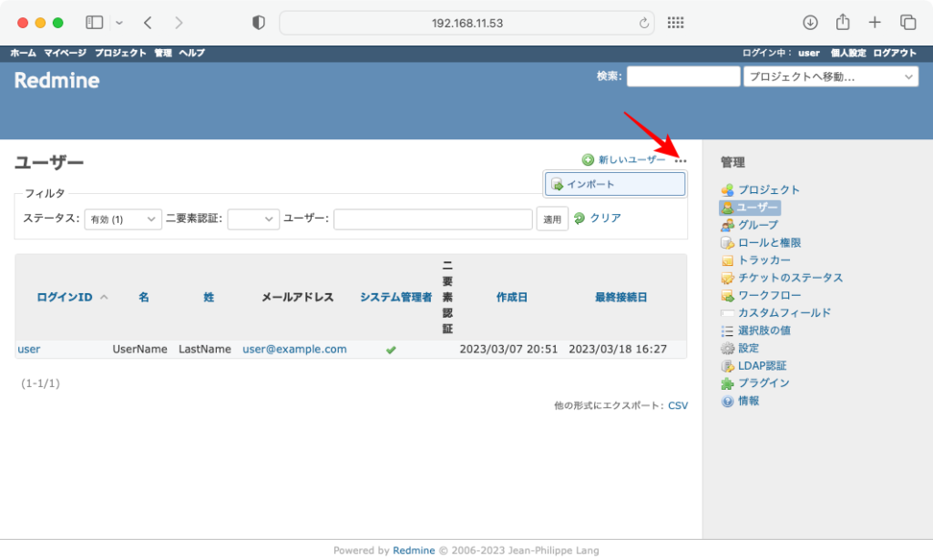Open the マイページ menu item

65,53
